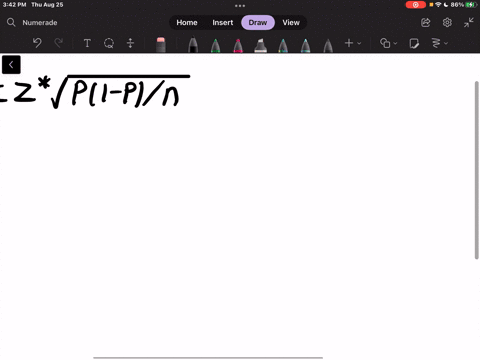Click the sticky note icon

click(414, 43)
